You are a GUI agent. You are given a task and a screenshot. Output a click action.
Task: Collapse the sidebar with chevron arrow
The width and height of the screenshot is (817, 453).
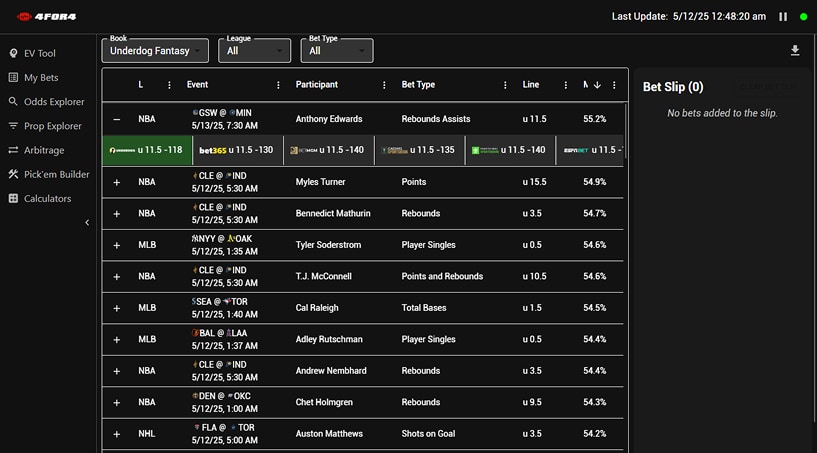pos(87,223)
